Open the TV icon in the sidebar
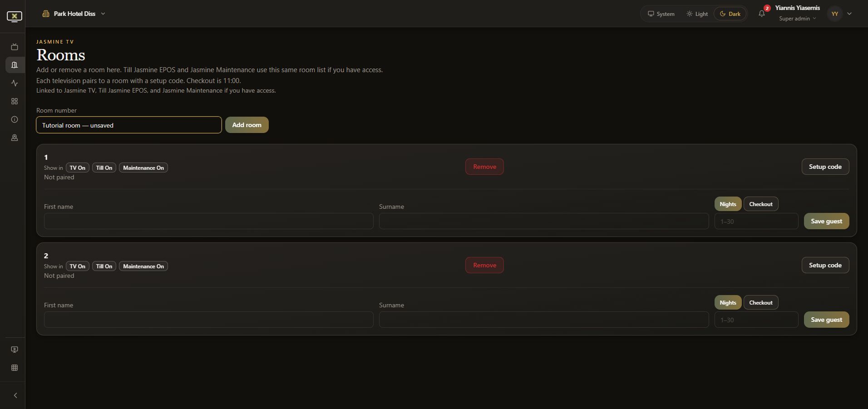 click(x=15, y=47)
